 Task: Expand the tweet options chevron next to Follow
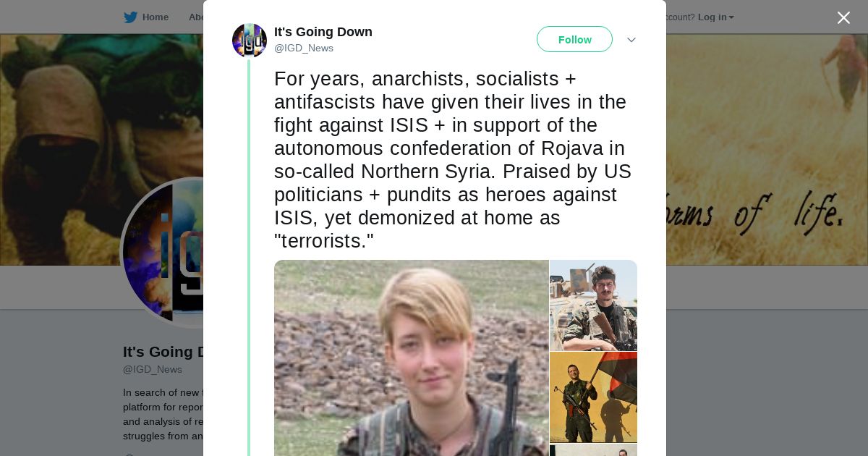click(x=631, y=40)
